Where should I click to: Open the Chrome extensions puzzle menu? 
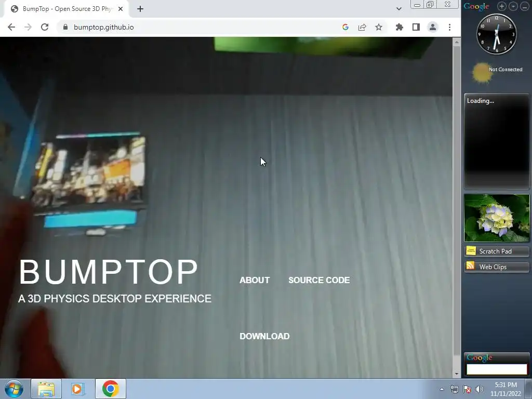coord(400,27)
